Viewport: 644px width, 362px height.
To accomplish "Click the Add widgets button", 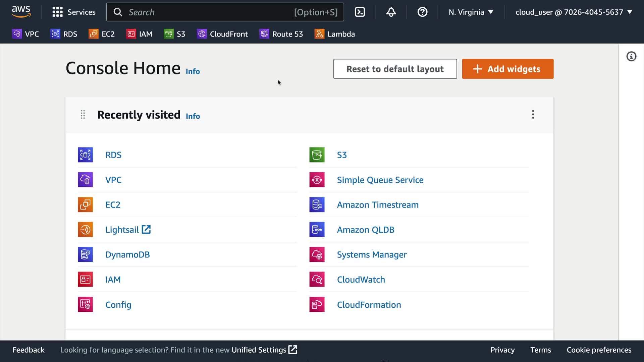I will [507, 69].
